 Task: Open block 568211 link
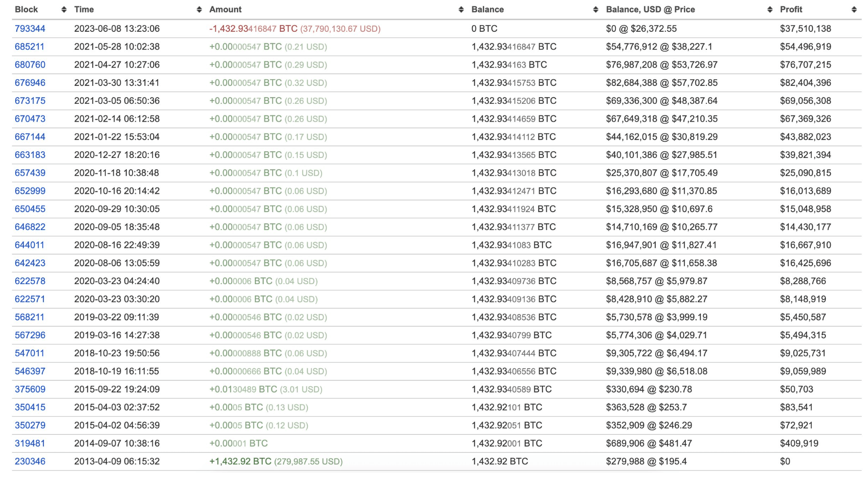(x=30, y=317)
